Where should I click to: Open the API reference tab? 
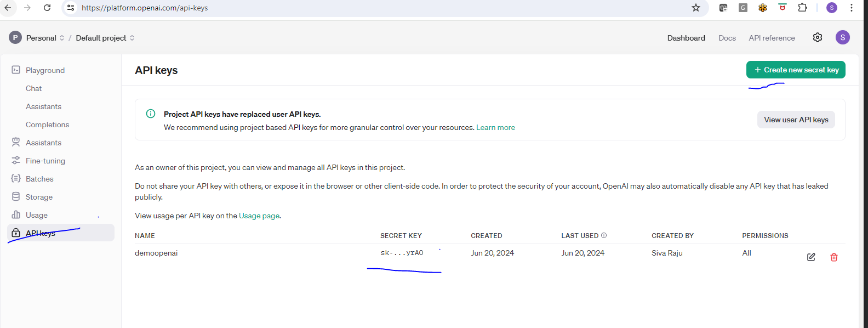point(772,38)
